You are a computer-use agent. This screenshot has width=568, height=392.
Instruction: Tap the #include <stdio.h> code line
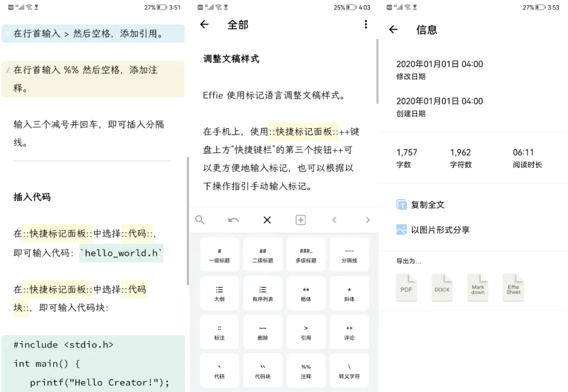(64, 345)
